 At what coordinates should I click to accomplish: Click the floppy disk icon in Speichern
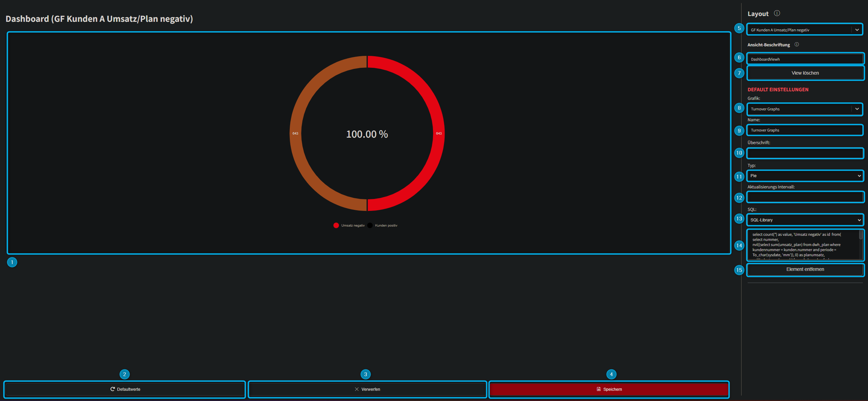point(599,389)
